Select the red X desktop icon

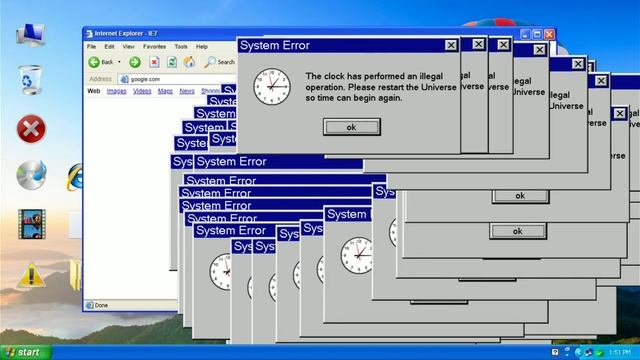click(31, 129)
